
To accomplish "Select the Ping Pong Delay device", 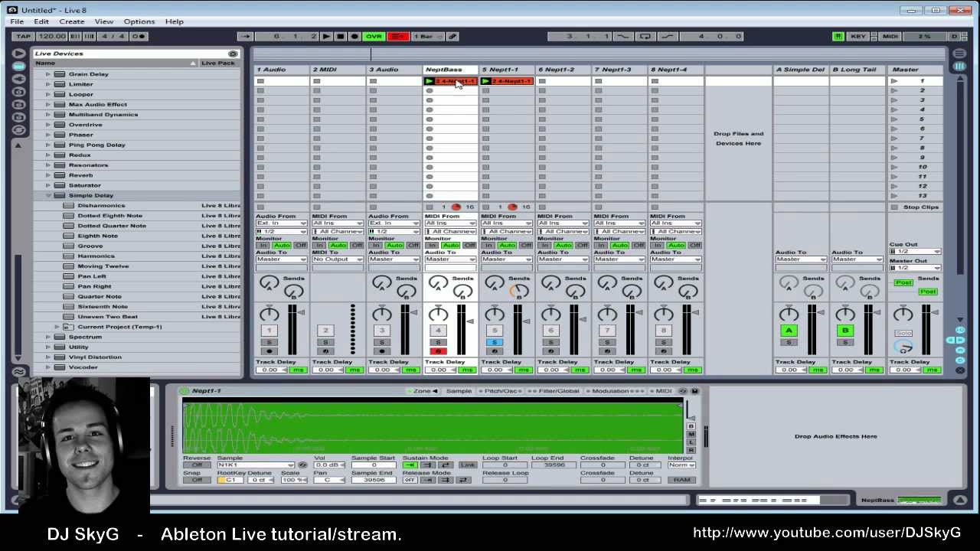I will 96,145.
